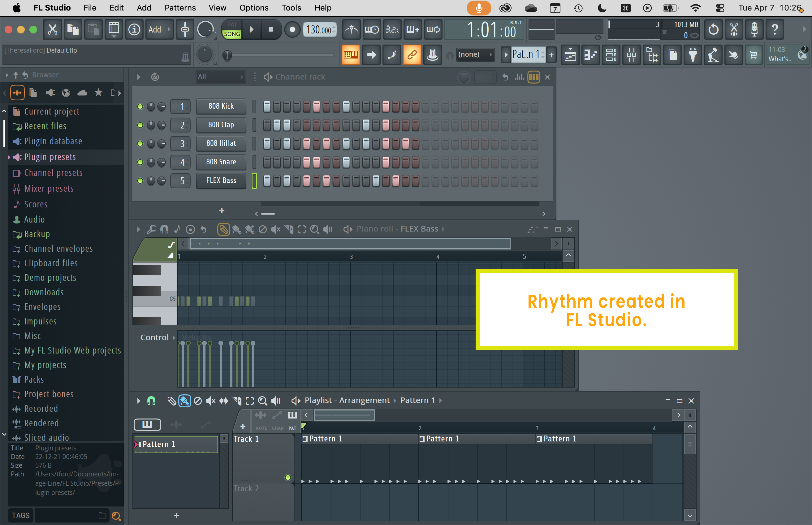This screenshot has width=812, height=525.
Task: Click the 808 HiHat channel button
Action: click(x=221, y=144)
